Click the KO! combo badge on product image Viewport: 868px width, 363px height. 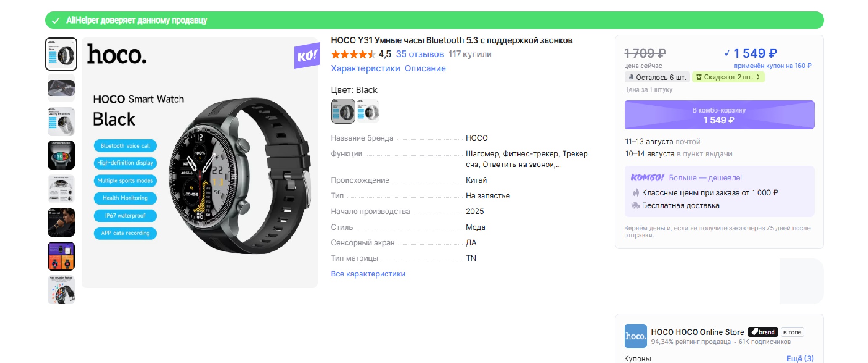coord(307,55)
